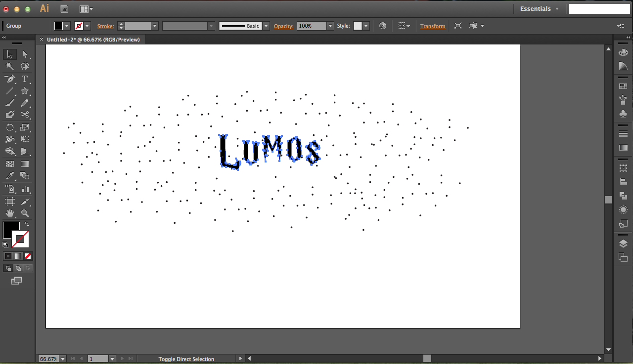The height and width of the screenshot is (364, 633).
Task: Open the Basic brush definition dropdown
Action: (x=266, y=26)
